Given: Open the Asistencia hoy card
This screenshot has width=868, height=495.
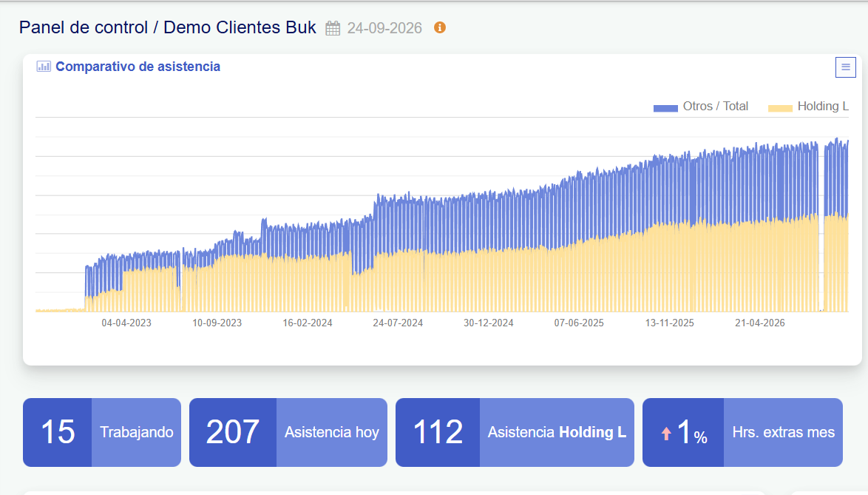Looking at the screenshot, I should click(x=288, y=432).
